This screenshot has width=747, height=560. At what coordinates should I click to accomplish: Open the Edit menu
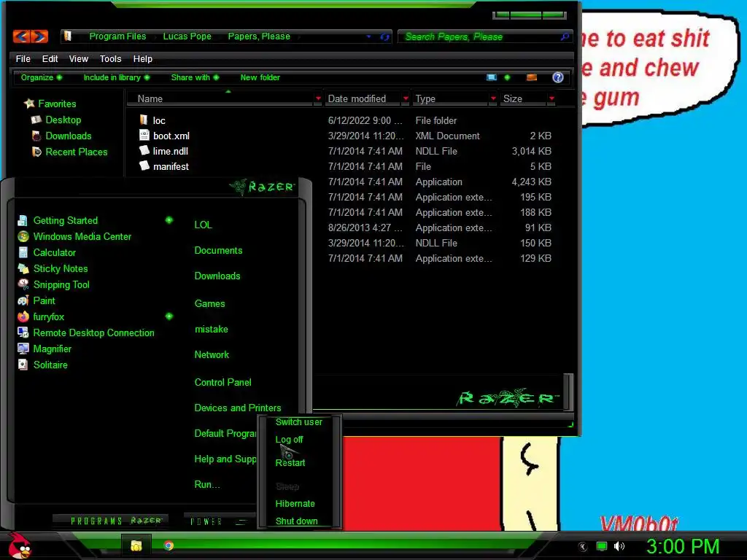pos(50,59)
